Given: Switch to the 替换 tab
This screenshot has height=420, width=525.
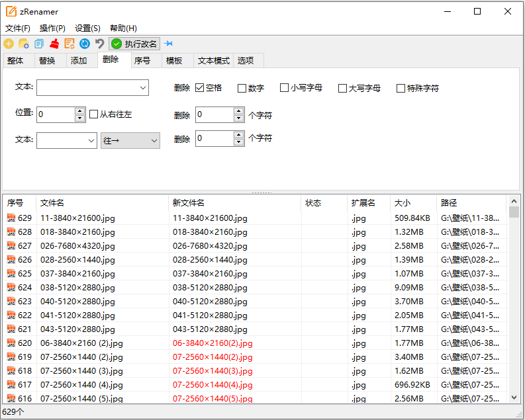Looking at the screenshot, I should pos(47,61).
